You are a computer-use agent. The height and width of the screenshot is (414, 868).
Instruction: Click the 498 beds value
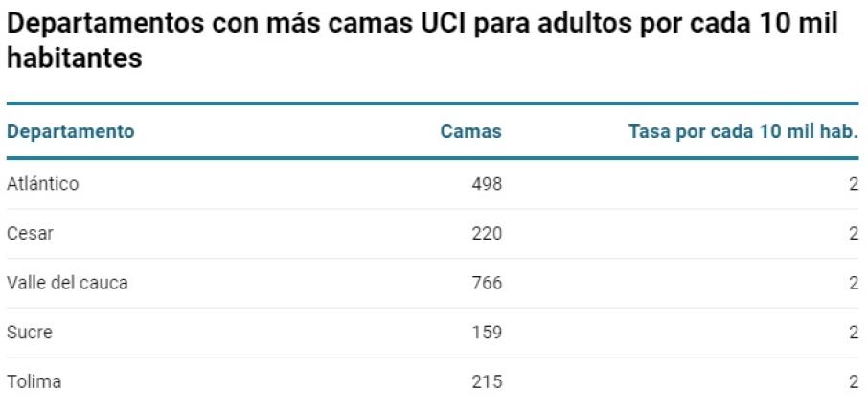(x=486, y=184)
